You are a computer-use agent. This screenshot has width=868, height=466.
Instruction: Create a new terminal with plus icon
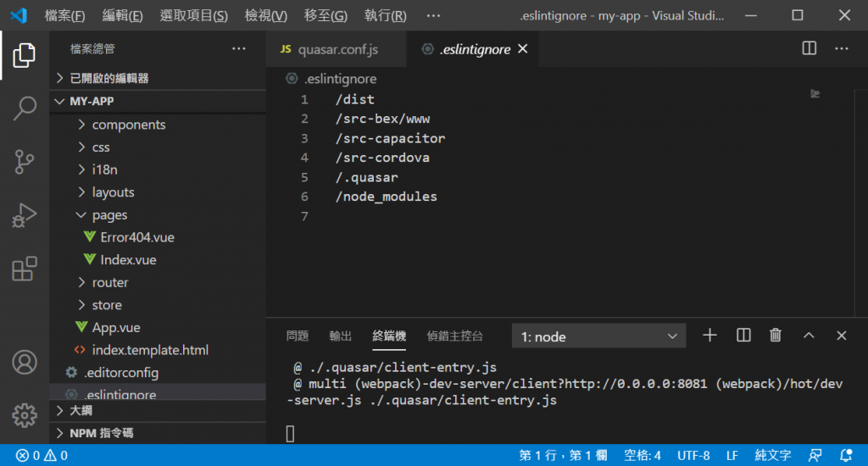(709, 336)
